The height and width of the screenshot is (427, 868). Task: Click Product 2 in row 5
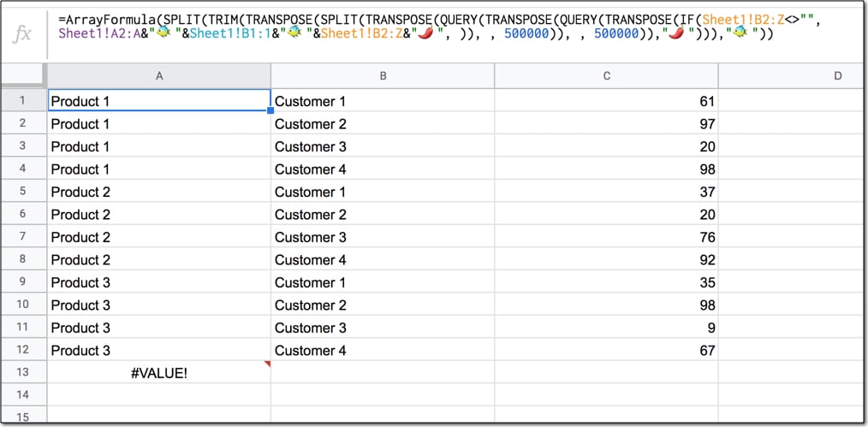80,193
